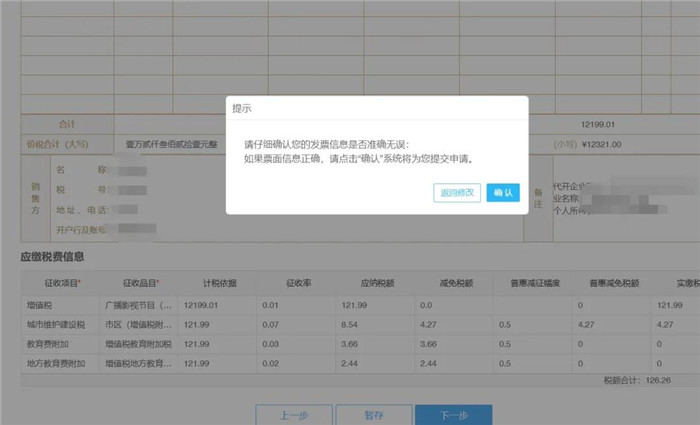Click the 广播影视节目 tax item cell
Viewport: 700px width, 425px height.
pyautogui.click(x=141, y=305)
